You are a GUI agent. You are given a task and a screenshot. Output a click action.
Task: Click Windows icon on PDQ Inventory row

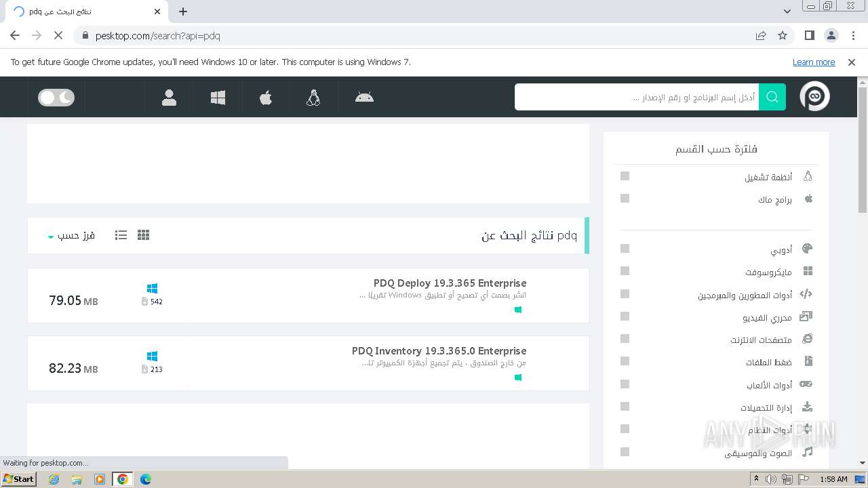pos(152,357)
